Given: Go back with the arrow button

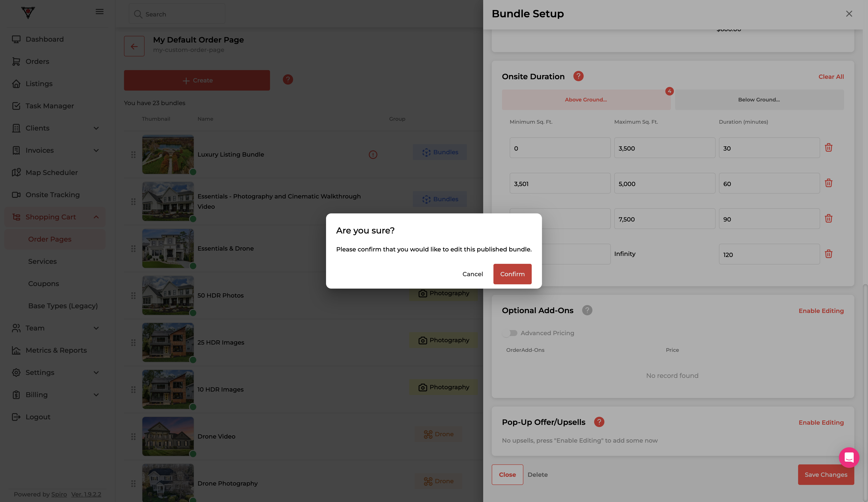Looking at the screenshot, I should coord(134,46).
